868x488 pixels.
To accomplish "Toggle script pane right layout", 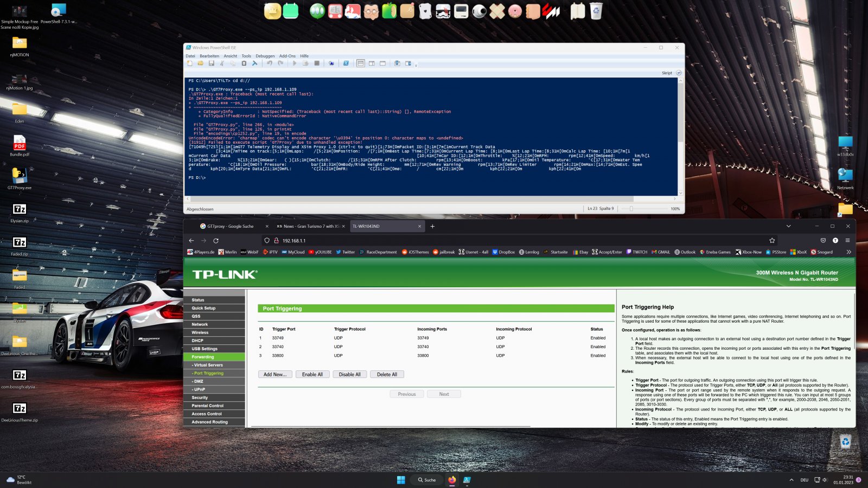I will pyautogui.click(x=372, y=63).
